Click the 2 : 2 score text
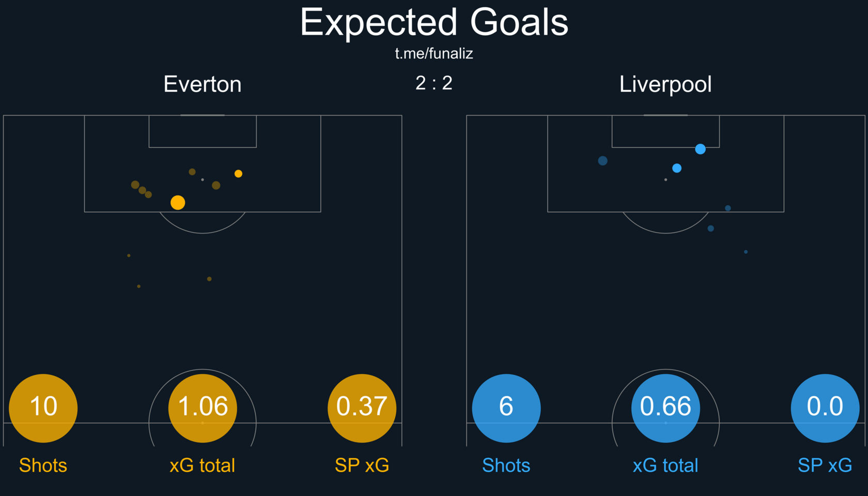Viewport: 868px width, 496px height. [434, 83]
